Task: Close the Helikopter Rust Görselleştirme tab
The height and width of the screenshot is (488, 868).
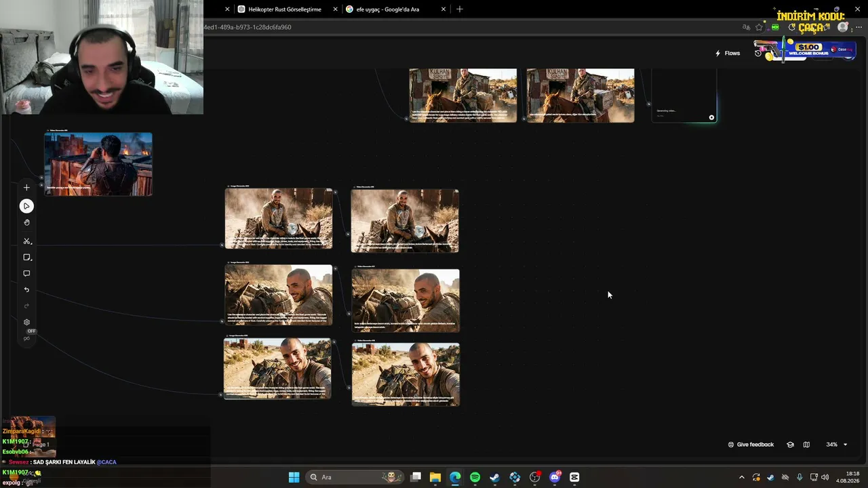Action: (335, 9)
